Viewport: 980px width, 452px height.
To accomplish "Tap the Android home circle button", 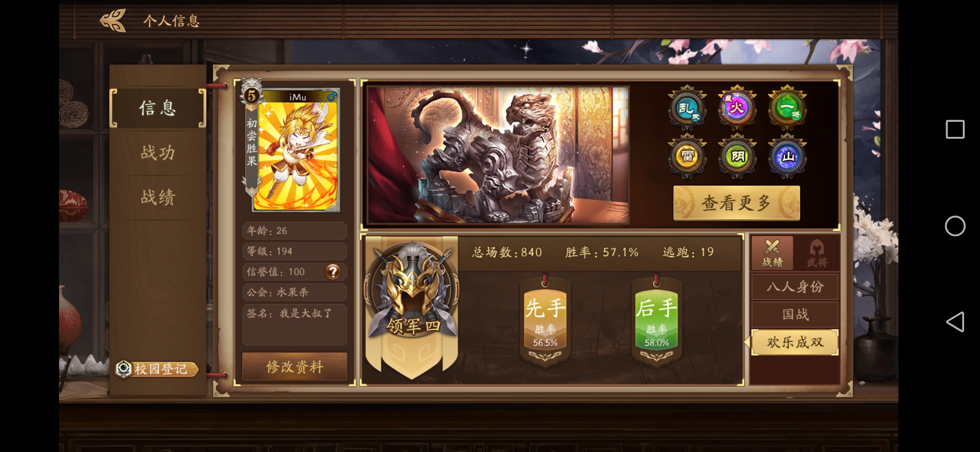I will pos(955,226).
